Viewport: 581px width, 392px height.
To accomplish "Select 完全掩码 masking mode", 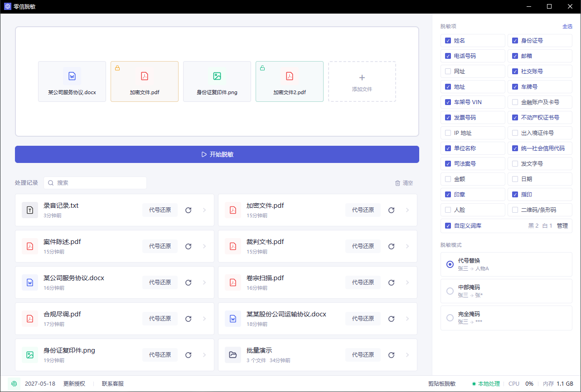I will click(506, 318).
